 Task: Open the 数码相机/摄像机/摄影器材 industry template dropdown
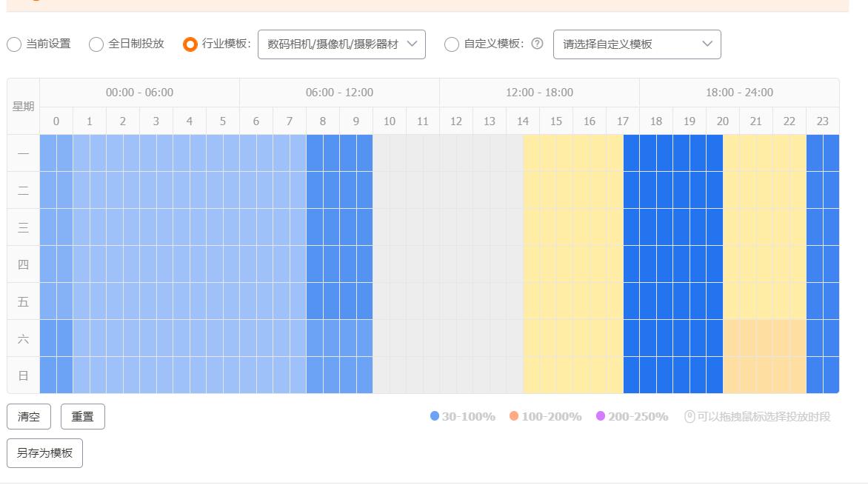point(341,44)
